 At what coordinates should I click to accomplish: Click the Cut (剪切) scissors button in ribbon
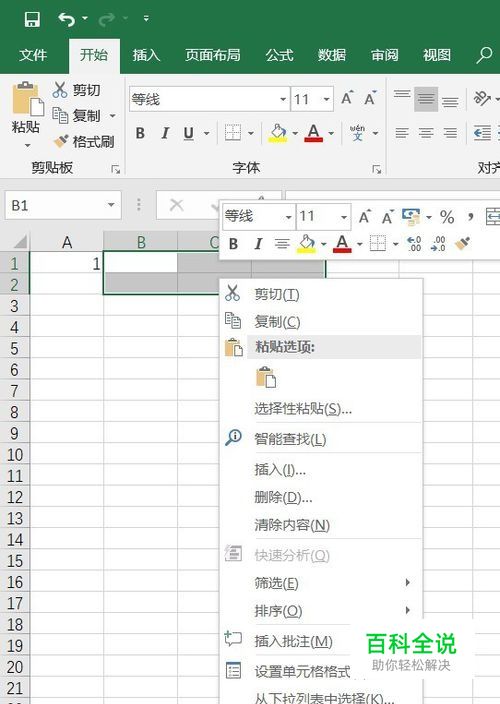point(76,90)
